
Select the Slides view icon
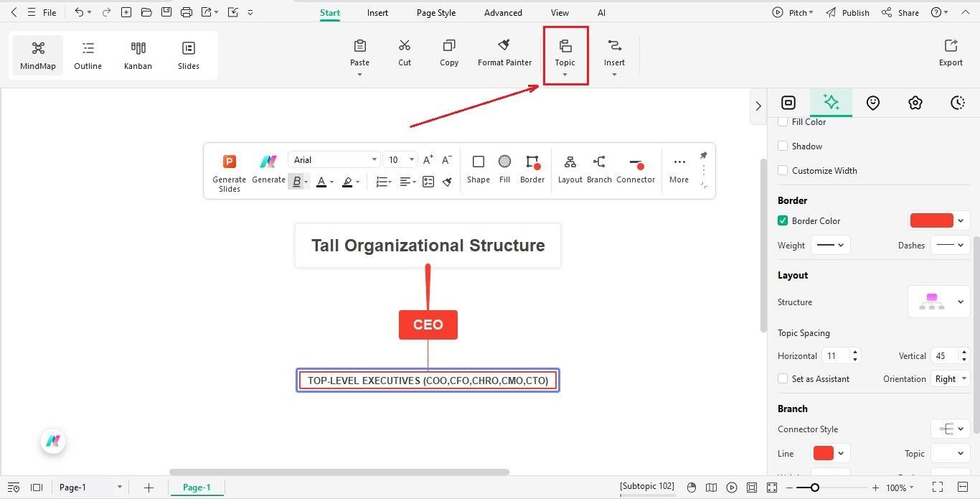(188, 55)
